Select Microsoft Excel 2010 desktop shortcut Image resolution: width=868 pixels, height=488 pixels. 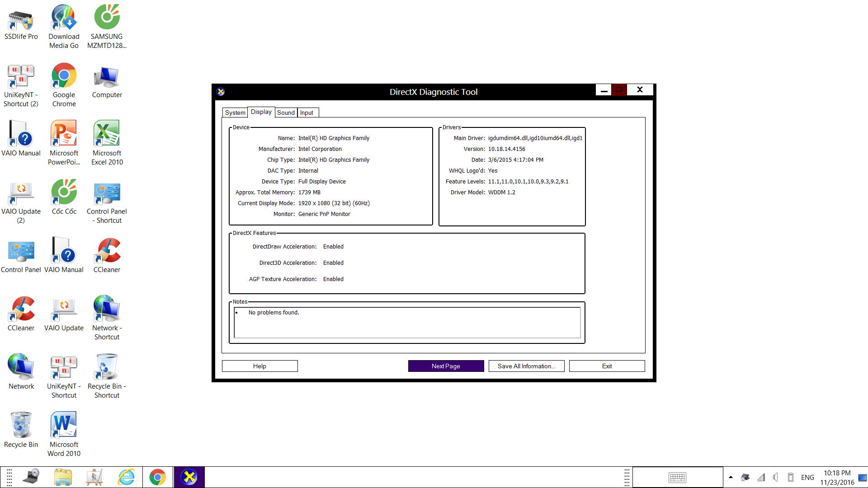coord(107,143)
